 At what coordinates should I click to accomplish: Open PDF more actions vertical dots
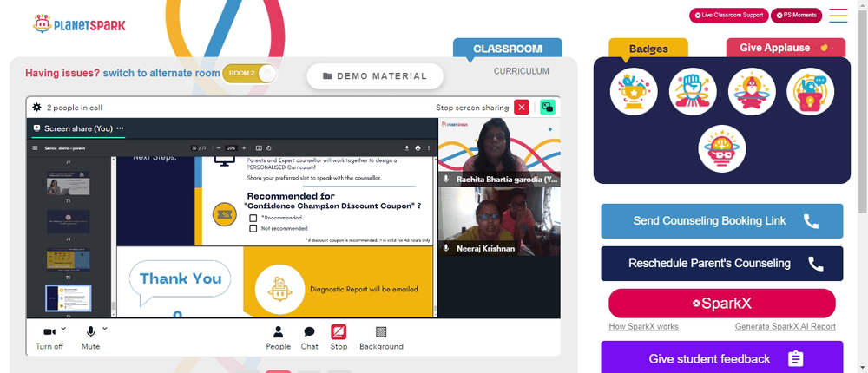(429, 148)
